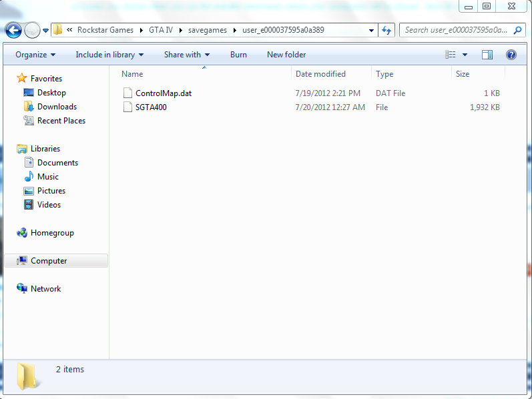This screenshot has height=399, width=532.
Task: Expand arrow after GTA IV breadcrumb
Action: (180, 30)
